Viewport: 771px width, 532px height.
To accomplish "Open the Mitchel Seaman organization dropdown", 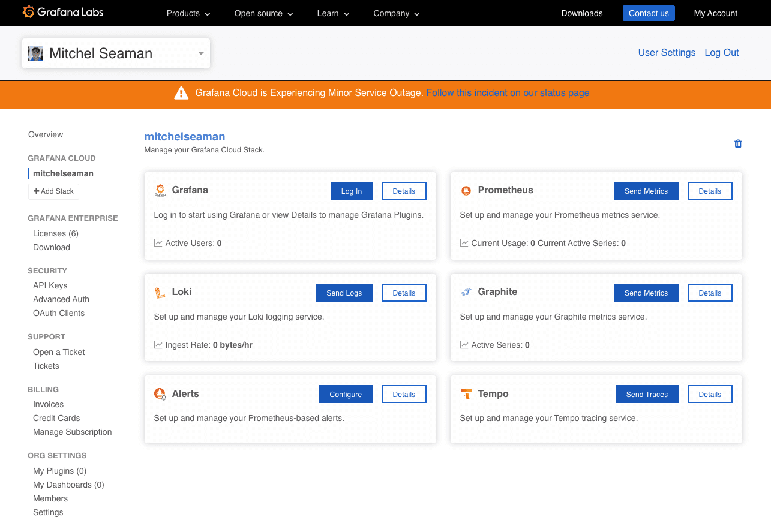I will [x=116, y=53].
